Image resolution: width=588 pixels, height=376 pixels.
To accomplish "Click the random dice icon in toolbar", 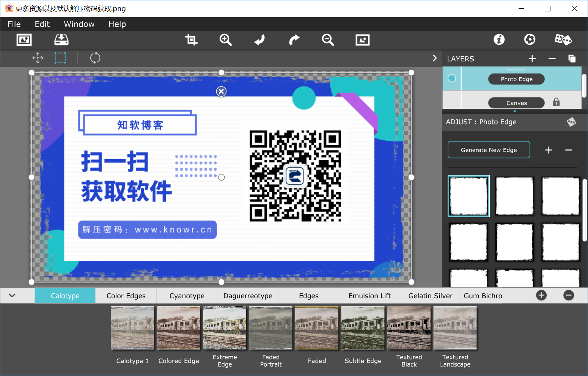I will click(563, 39).
